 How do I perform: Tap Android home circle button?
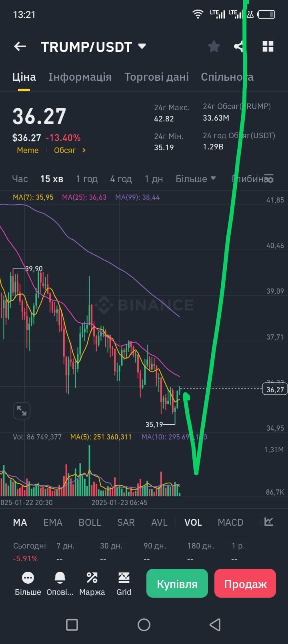tap(144, 624)
